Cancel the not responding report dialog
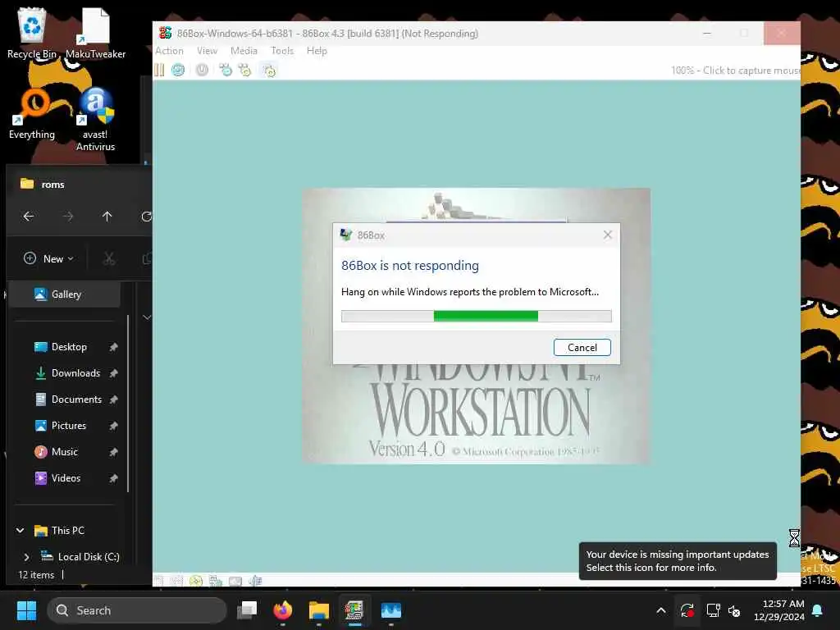Screen dimensions: 840x630 582,348
